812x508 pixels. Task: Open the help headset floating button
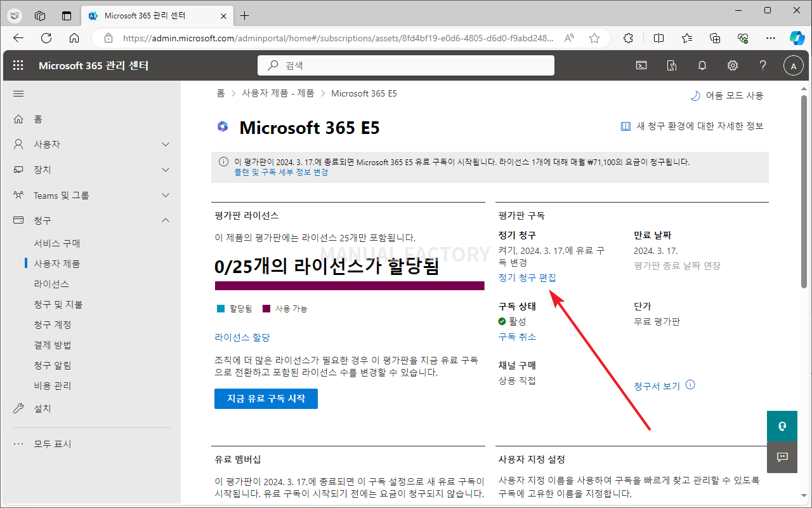(x=782, y=426)
